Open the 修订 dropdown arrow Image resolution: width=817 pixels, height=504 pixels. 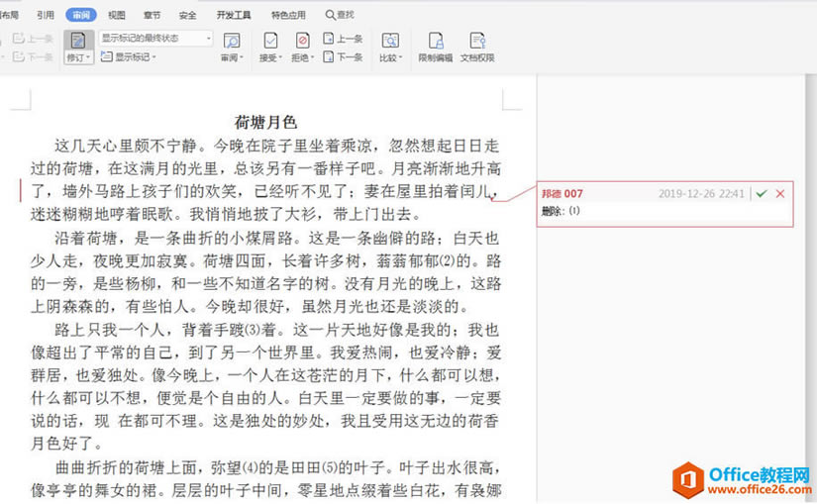(88, 57)
